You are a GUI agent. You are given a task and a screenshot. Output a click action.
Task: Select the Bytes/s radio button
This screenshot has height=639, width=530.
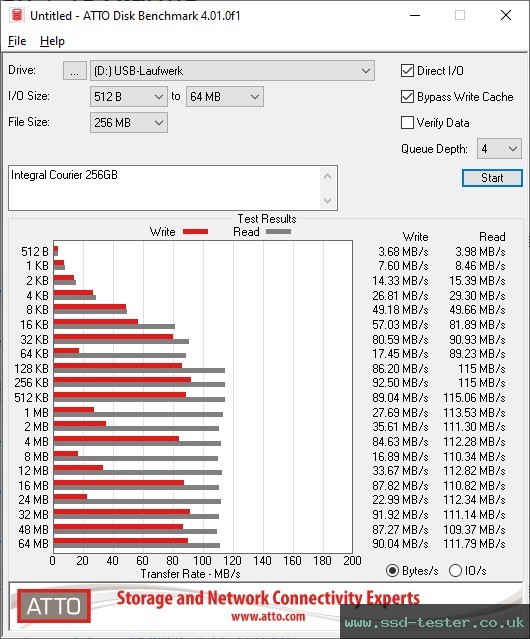pyautogui.click(x=392, y=571)
